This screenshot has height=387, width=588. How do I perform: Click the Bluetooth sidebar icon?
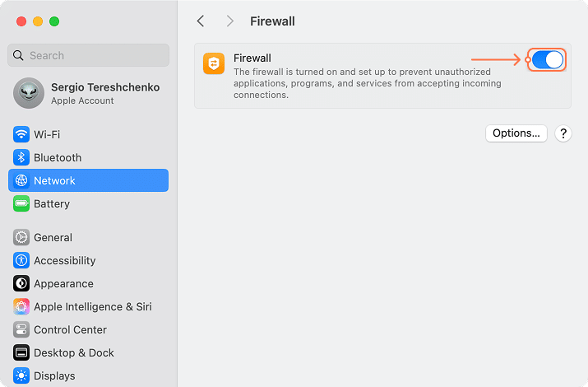coord(21,157)
